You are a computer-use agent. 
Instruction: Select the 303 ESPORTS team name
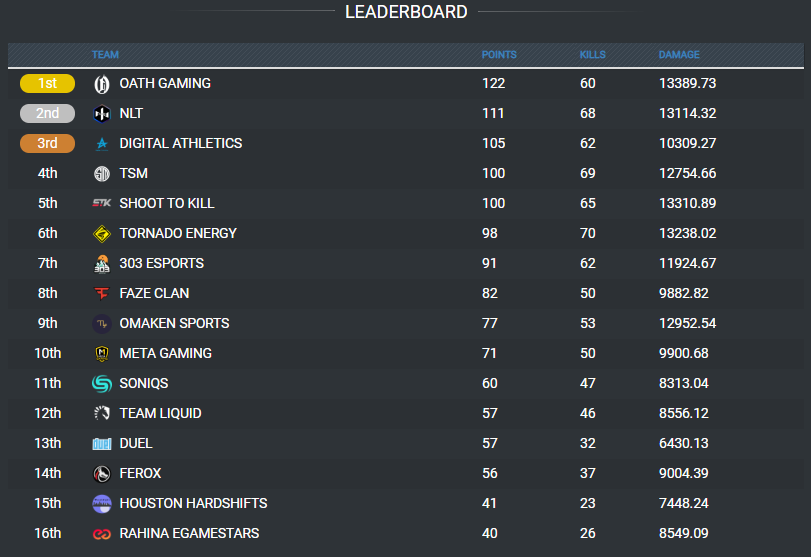[x=162, y=263]
